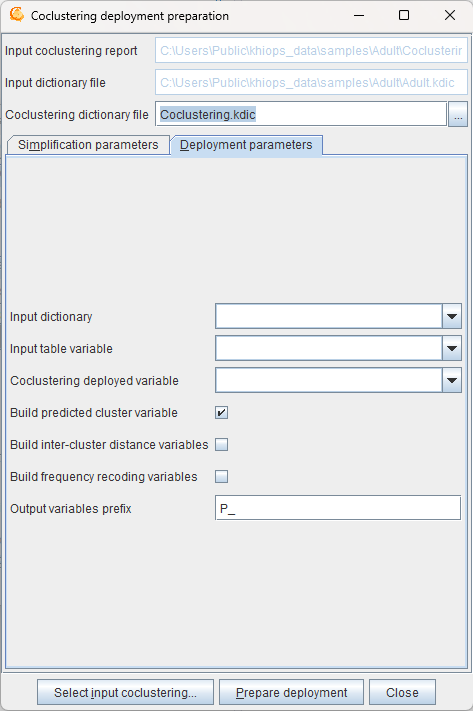Minimize the Coclustering deployment preparation window
473x711 pixels.
[x=359, y=15]
